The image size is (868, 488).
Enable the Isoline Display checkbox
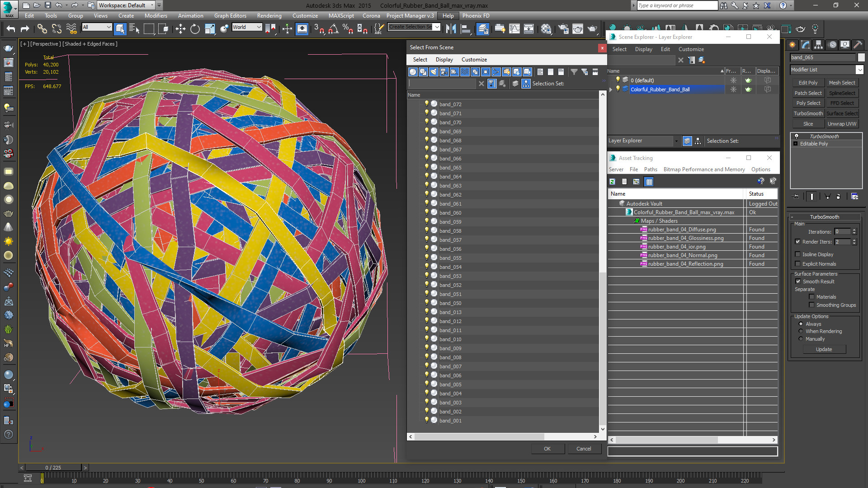[797, 254]
